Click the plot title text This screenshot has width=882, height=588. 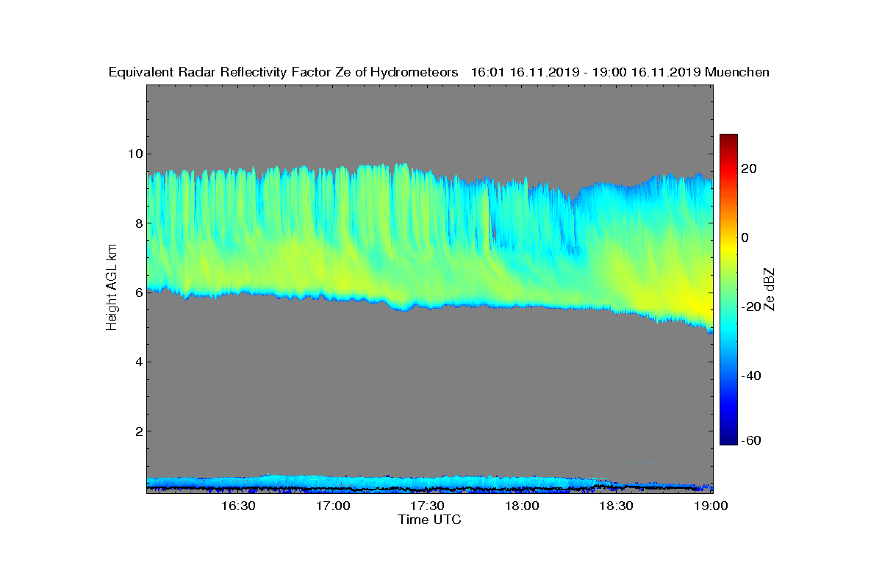[439, 72]
